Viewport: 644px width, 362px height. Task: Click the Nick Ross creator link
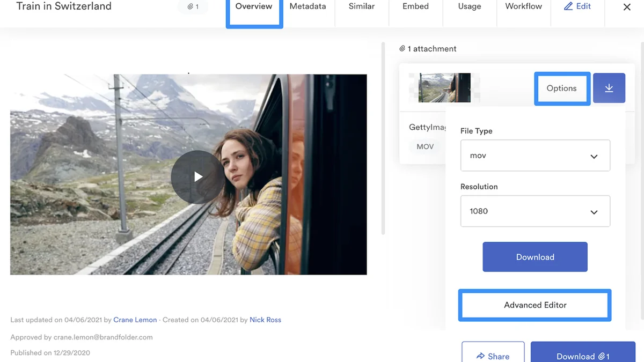265,320
